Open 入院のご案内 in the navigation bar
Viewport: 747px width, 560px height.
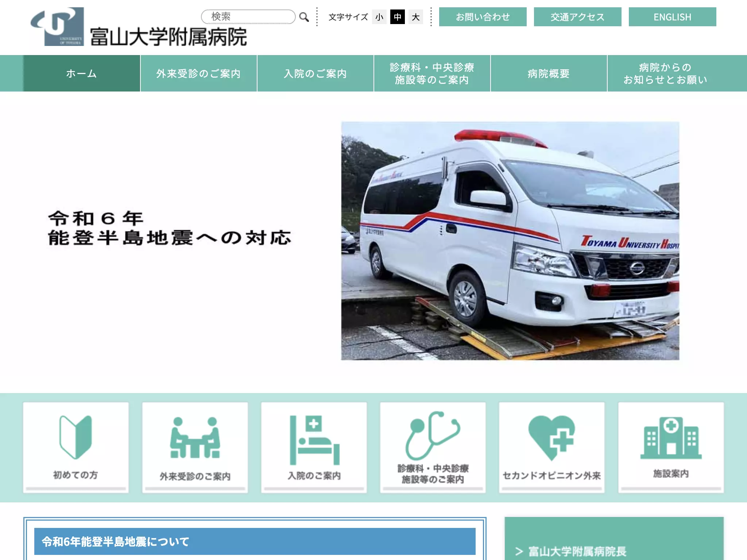tap(316, 73)
